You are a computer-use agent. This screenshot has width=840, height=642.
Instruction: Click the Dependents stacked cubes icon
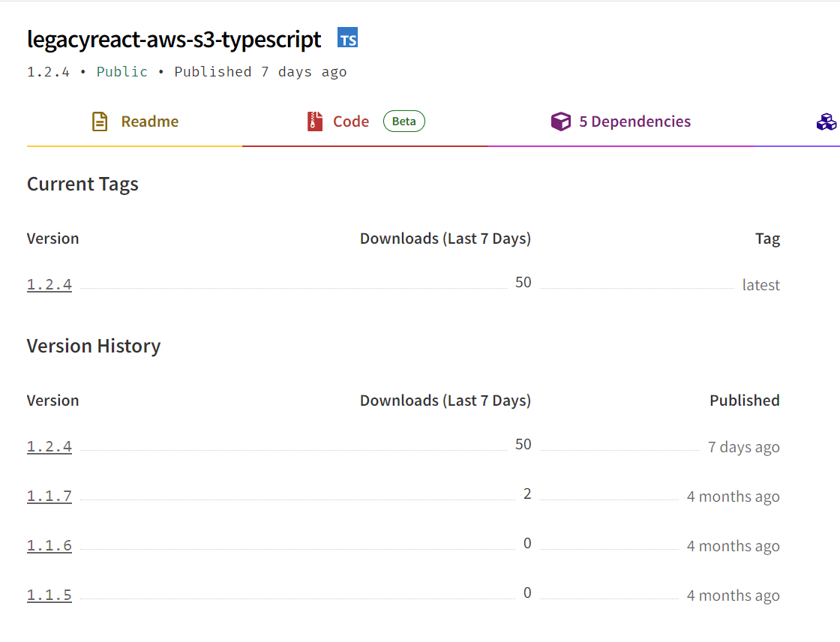click(826, 121)
